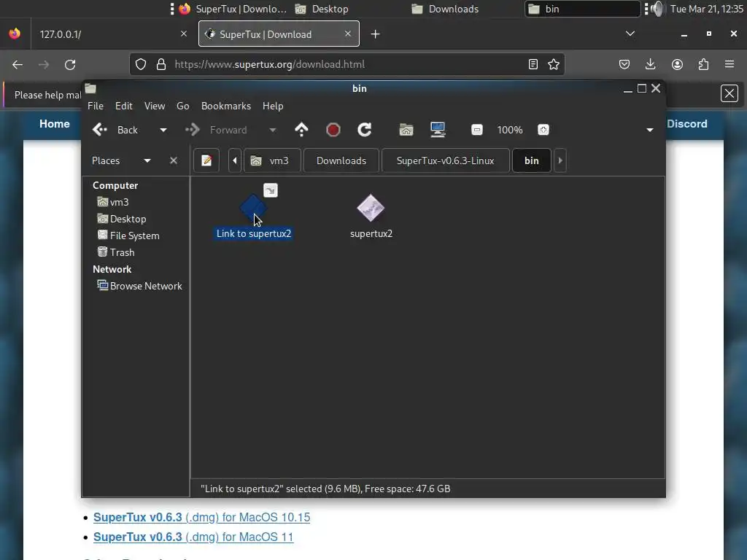Open the volume icon in system tray
This screenshot has width=747, height=560.
657,9
